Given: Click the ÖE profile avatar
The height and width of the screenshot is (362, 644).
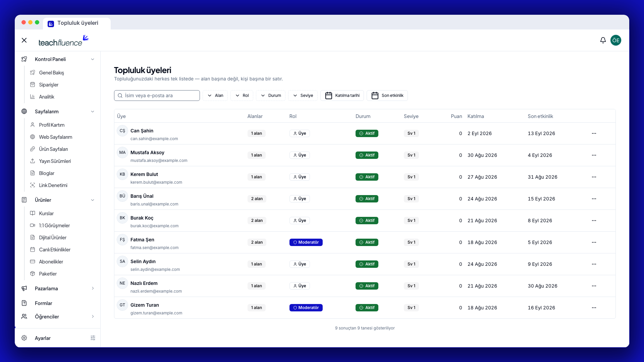Looking at the screenshot, I should pyautogui.click(x=615, y=40).
